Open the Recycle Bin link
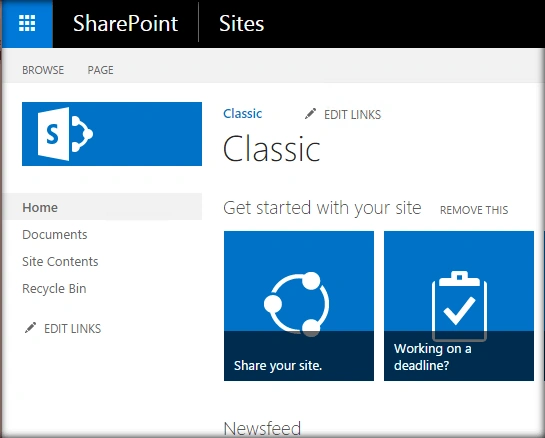Image resolution: width=545 pixels, height=438 pixels. click(x=54, y=289)
